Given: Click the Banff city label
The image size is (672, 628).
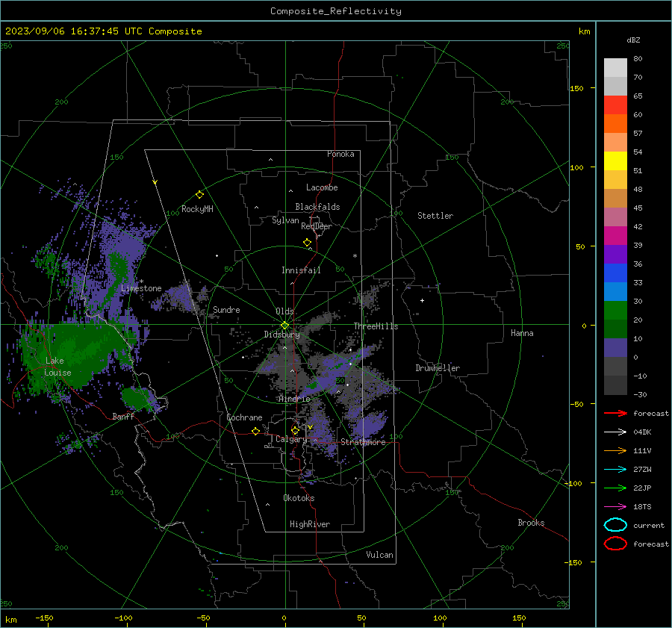Looking at the screenshot, I should [123, 416].
